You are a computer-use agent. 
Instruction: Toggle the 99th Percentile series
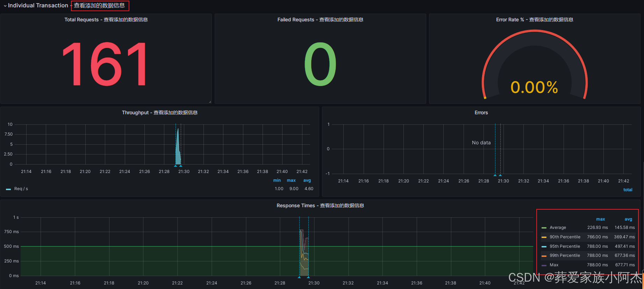[x=565, y=255]
